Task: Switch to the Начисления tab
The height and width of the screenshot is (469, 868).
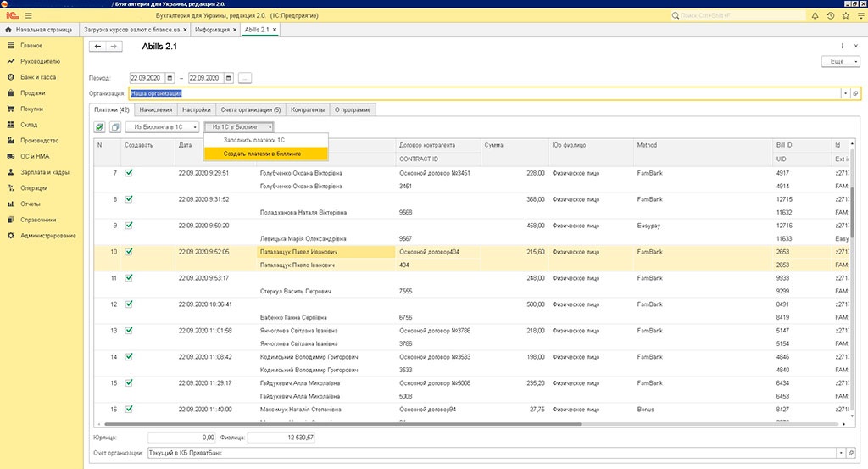Action: pyautogui.click(x=155, y=109)
